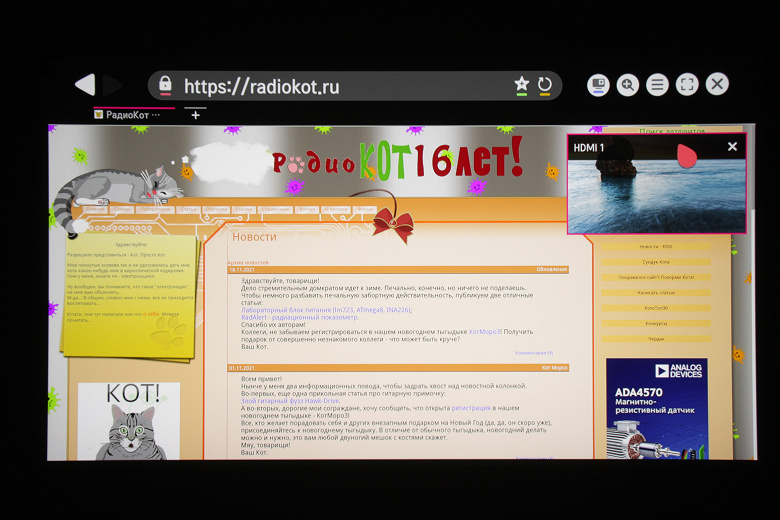
Task: Open RadAlert радиационный показометр link
Action: 299,317
